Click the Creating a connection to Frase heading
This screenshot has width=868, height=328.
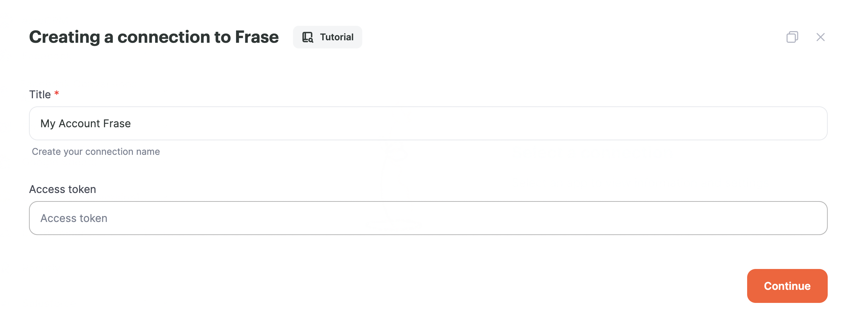(154, 37)
